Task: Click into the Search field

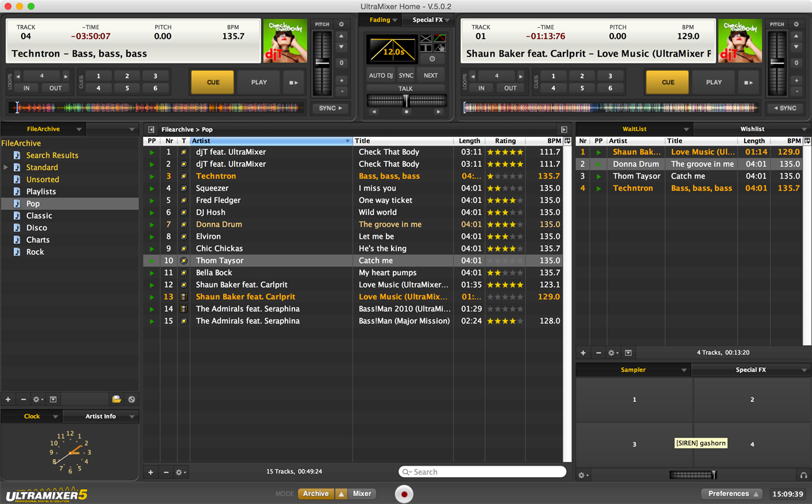Action: (x=483, y=472)
